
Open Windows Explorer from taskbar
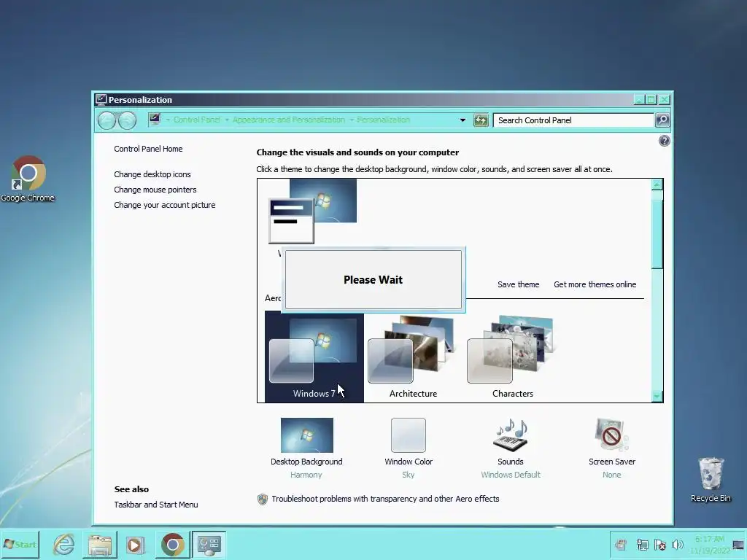click(x=99, y=544)
